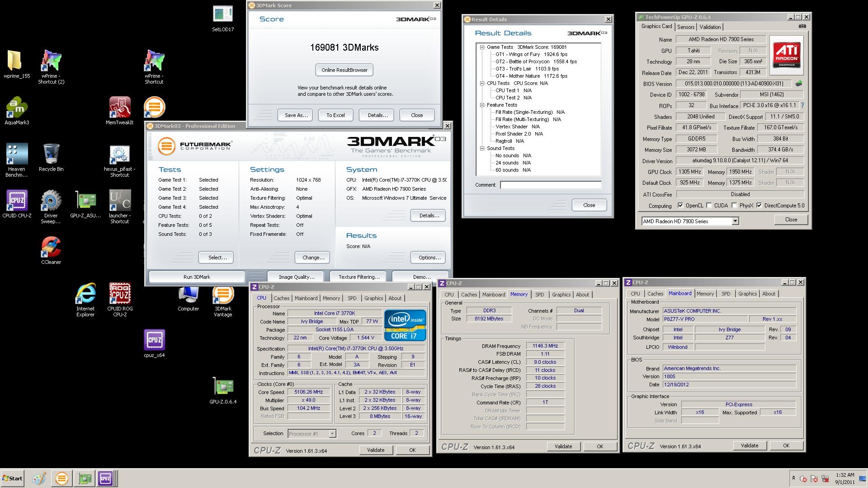Open Internet Explorer desktop icon
This screenshot has height=488, width=868.
pos(85,300)
